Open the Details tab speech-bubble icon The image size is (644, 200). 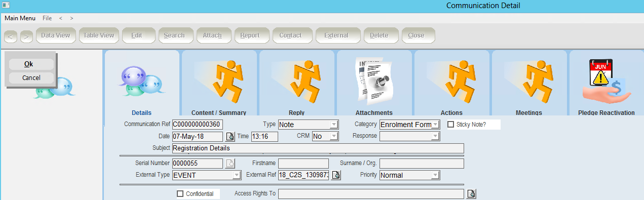[x=141, y=81]
